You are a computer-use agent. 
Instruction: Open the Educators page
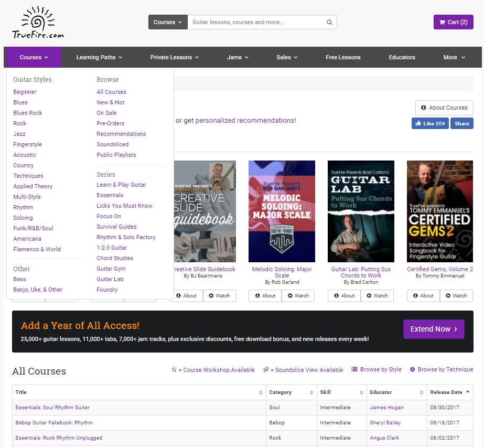[x=402, y=57]
